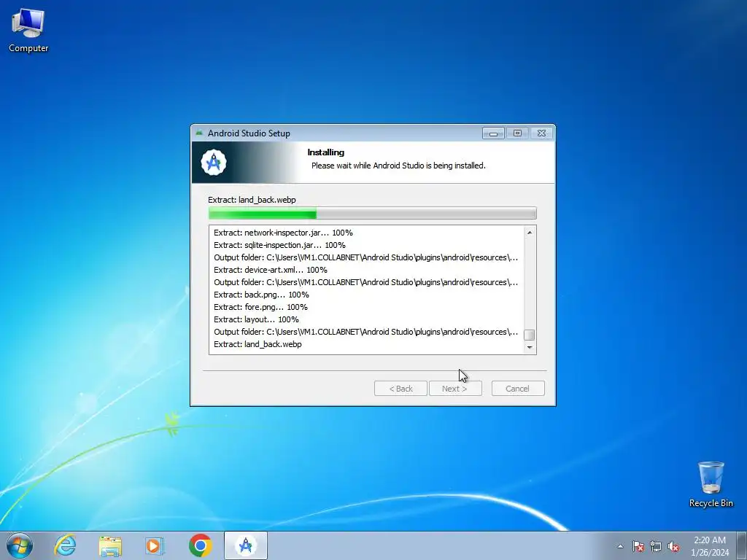Select the 'Extract: device-art.xml... 100%' log line
This screenshot has width=747, height=560.
[270, 270]
